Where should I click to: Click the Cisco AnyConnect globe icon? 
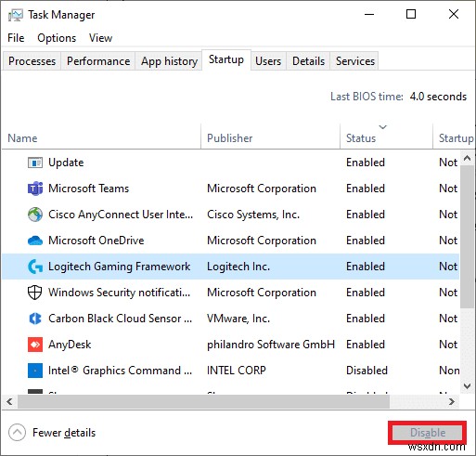point(35,215)
